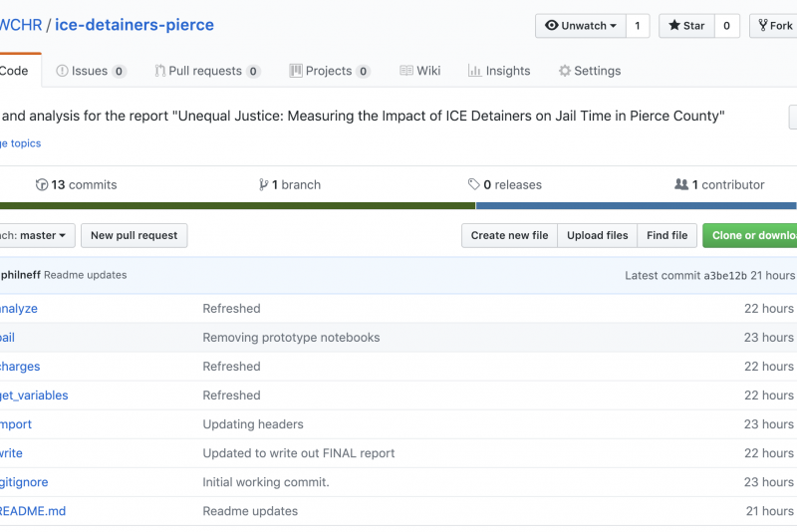797x532 pixels.
Task: Open the WCHR organization link
Action: coord(21,25)
